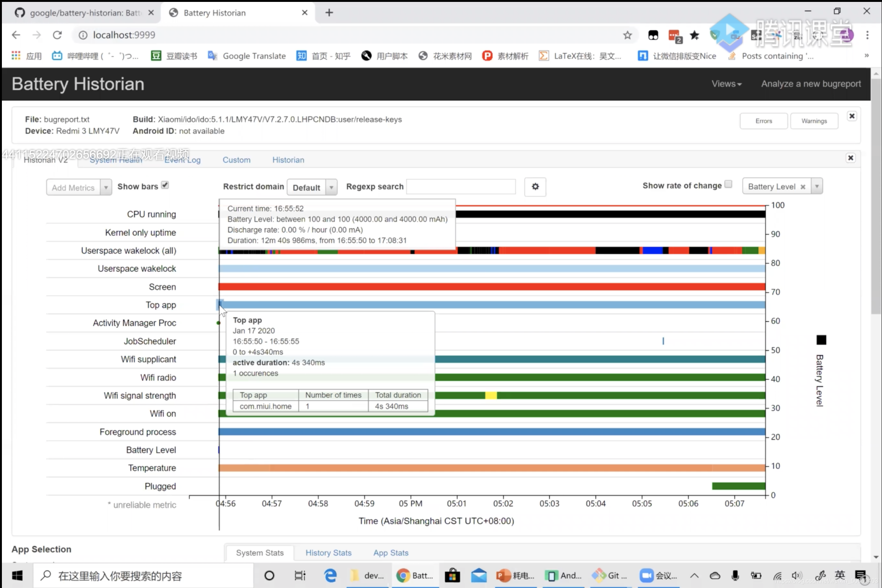882x588 pixels.
Task: Click the black Battery Level legend swatch
Action: (x=821, y=340)
